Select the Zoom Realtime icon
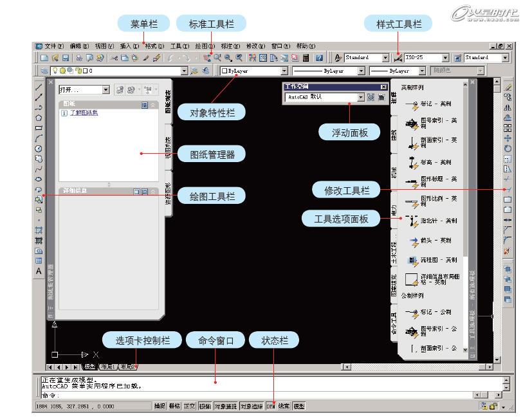This screenshot has width=523, height=420. (x=217, y=59)
